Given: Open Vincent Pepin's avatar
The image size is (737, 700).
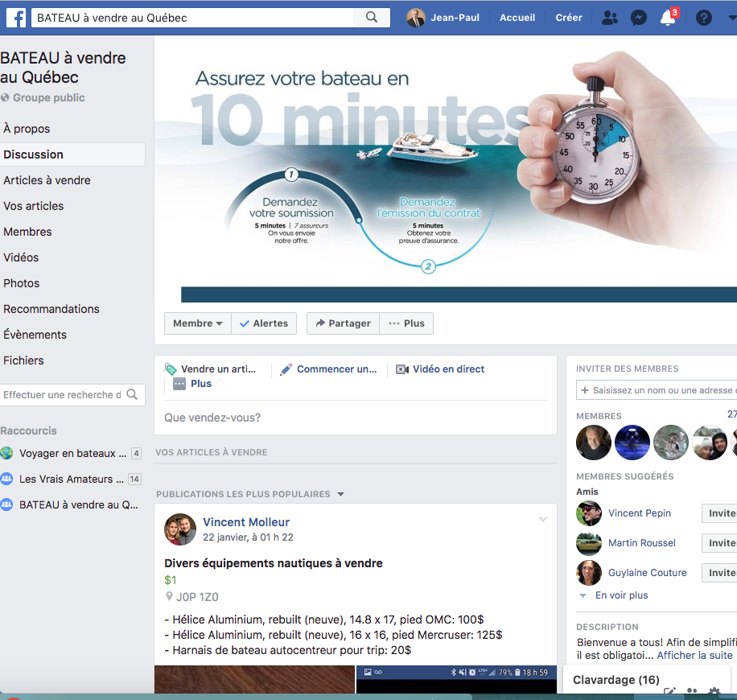Looking at the screenshot, I should (589, 513).
